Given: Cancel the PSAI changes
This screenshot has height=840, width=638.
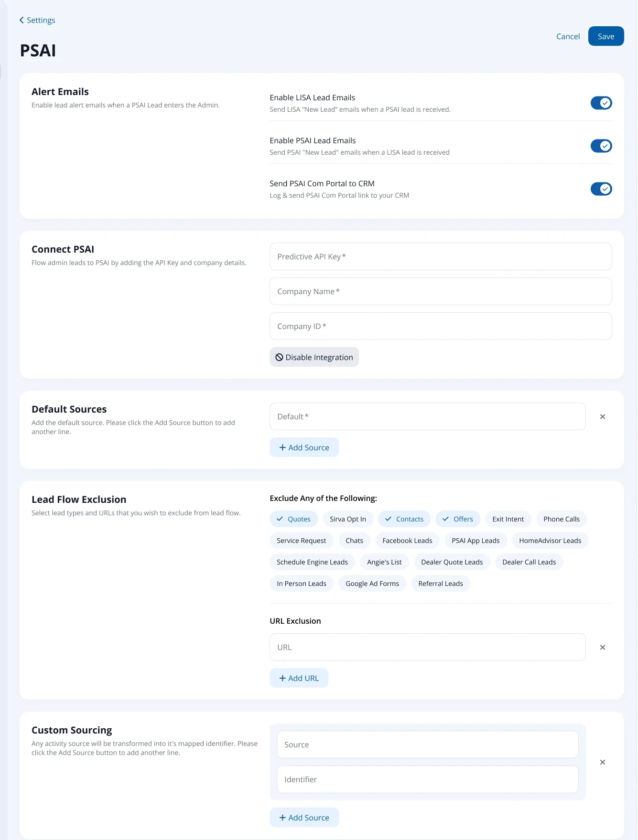Looking at the screenshot, I should tap(568, 36).
